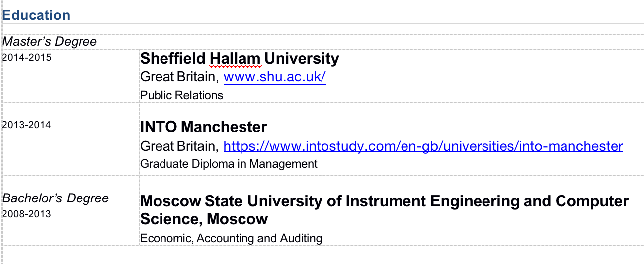Click the words Science, Moscow in the heading

point(204,219)
